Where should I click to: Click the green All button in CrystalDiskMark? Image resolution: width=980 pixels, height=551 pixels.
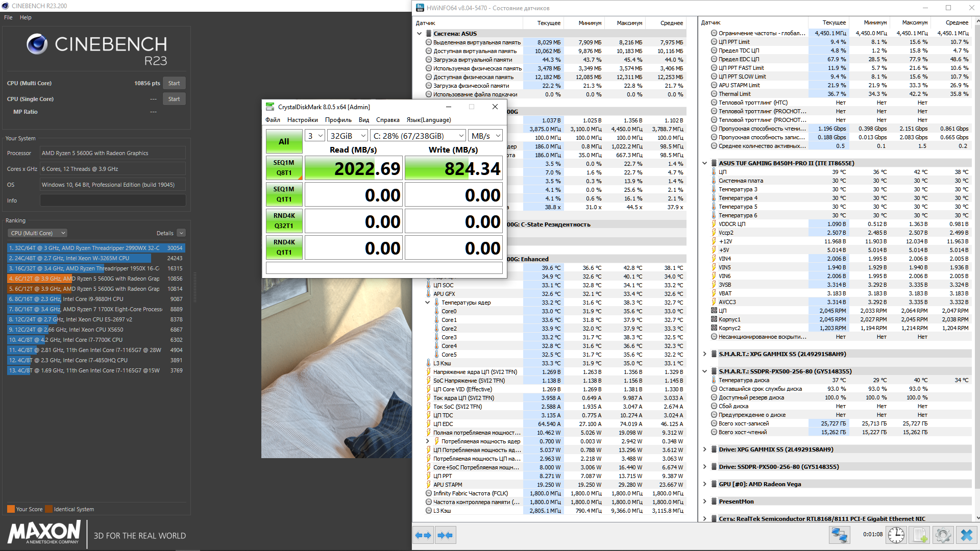(x=284, y=141)
